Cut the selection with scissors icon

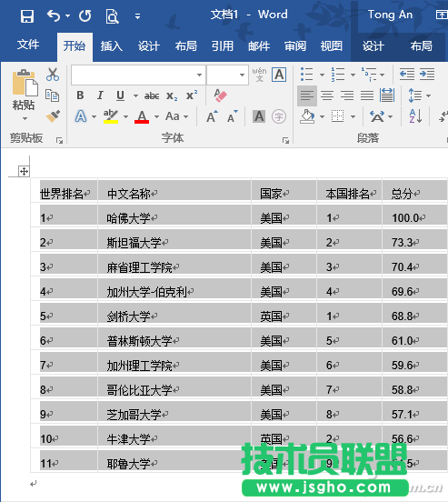point(53,75)
